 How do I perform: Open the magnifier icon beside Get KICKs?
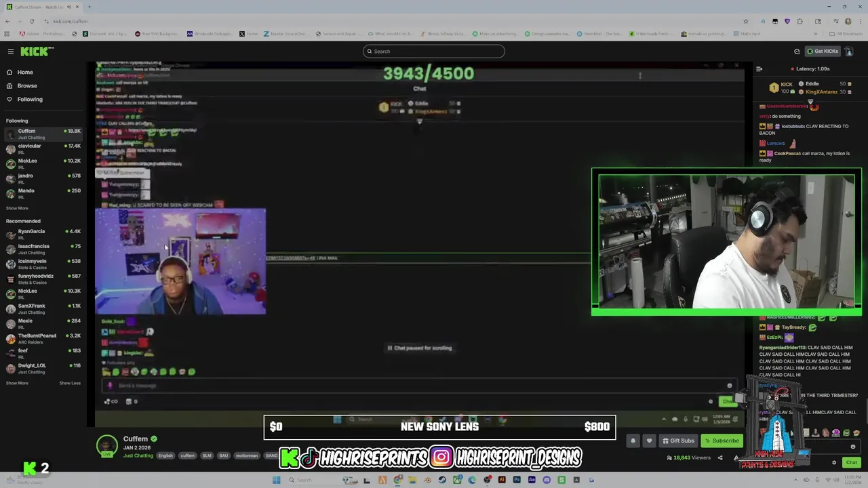pos(797,52)
